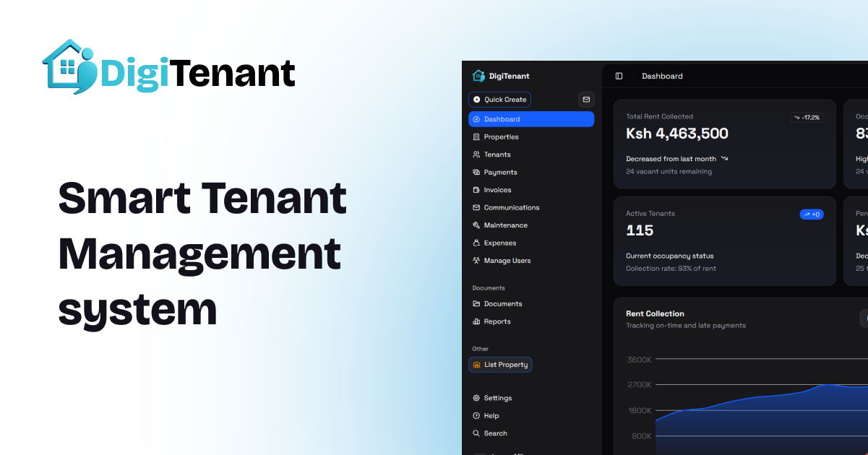Click the Other section header in the sidebar
Viewport: 868px width, 455px height.
click(481, 349)
